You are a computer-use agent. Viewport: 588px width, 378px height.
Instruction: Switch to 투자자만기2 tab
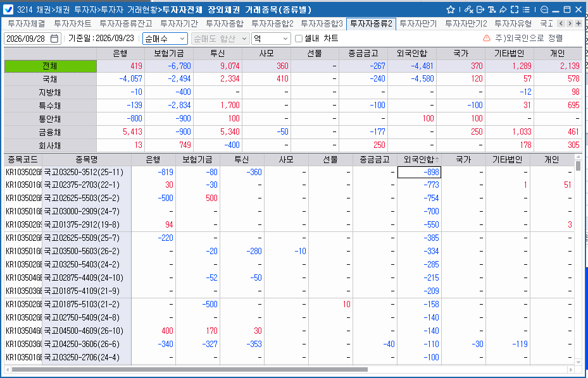coord(466,23)
